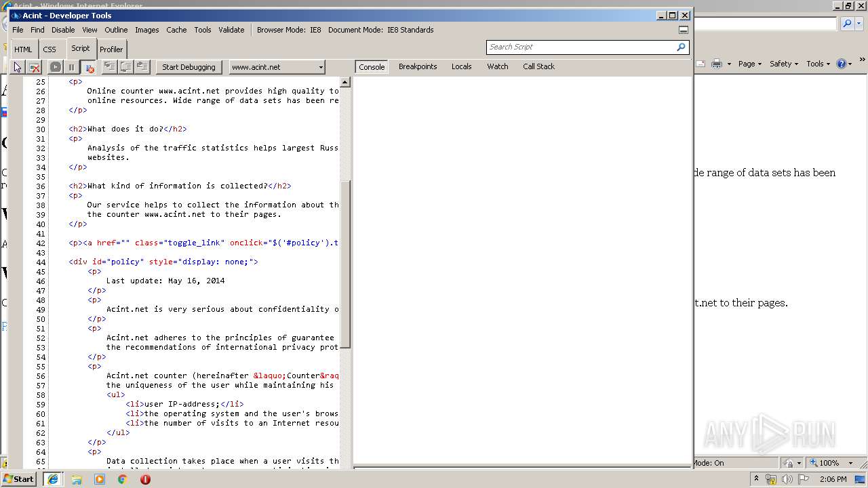
Task: Open File Explorer from the taskbar
Action: (77, 479)
